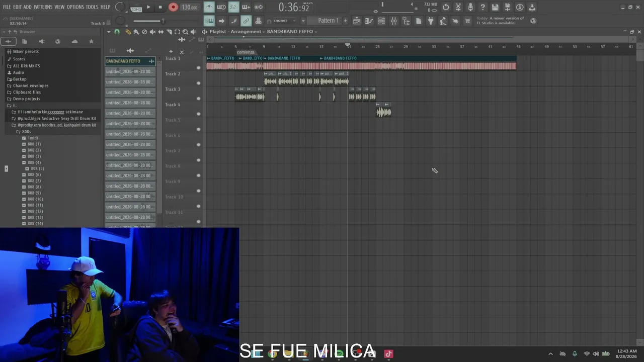This screenshot has height=362, width=644.
Task: Open the PATTERNS menu
Action: click(43, 7)
